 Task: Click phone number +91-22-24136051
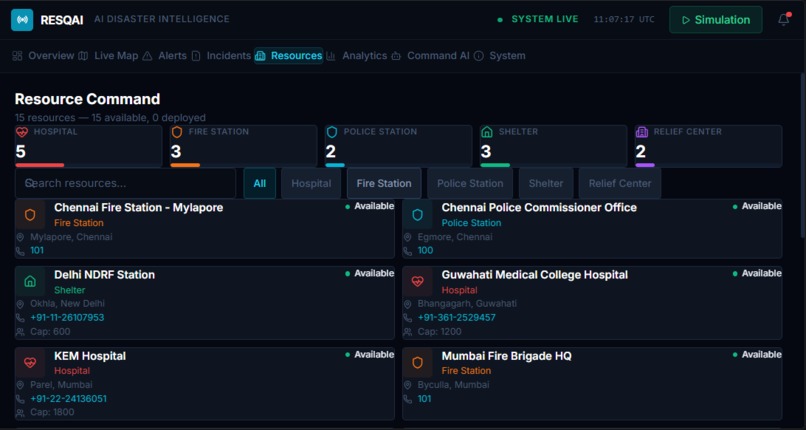click(x=68, y=399)
